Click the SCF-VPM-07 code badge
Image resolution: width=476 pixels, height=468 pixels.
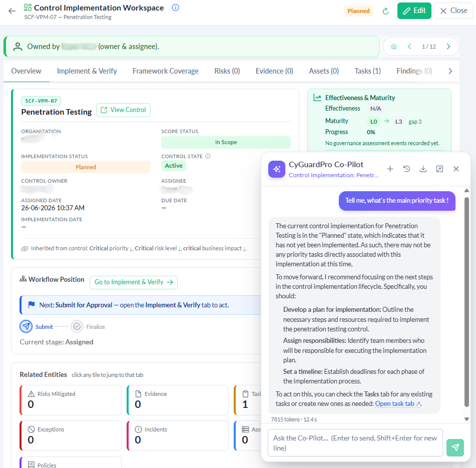[x=41, y=101]
